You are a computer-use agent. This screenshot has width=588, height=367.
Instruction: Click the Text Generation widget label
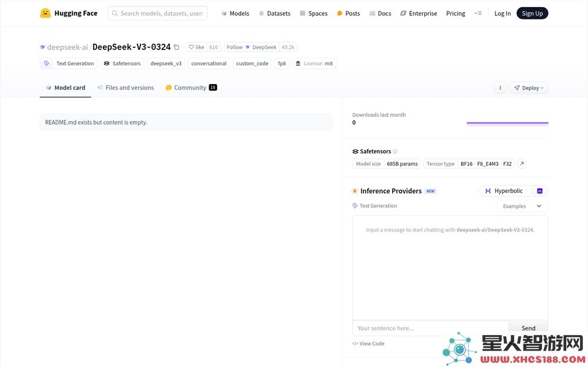pyautogui.click(x=375, y=206)
